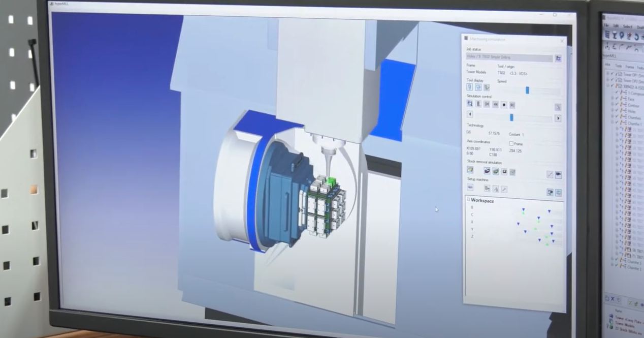Click the right arrow of simulation progress bar

click(558, 118)
